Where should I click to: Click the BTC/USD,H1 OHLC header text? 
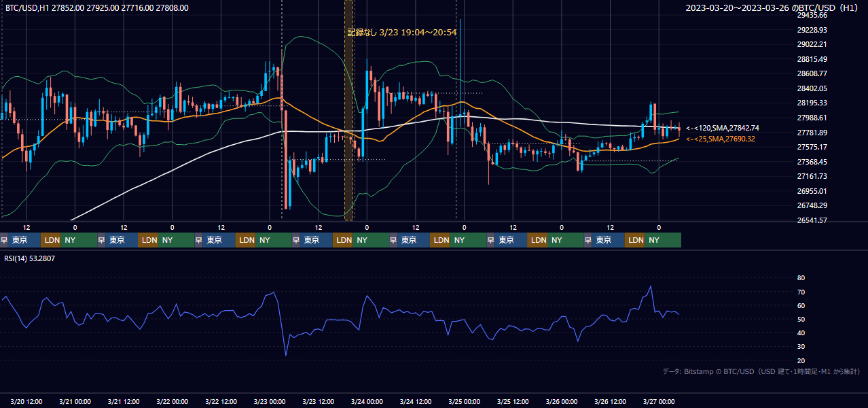point(96,8)
